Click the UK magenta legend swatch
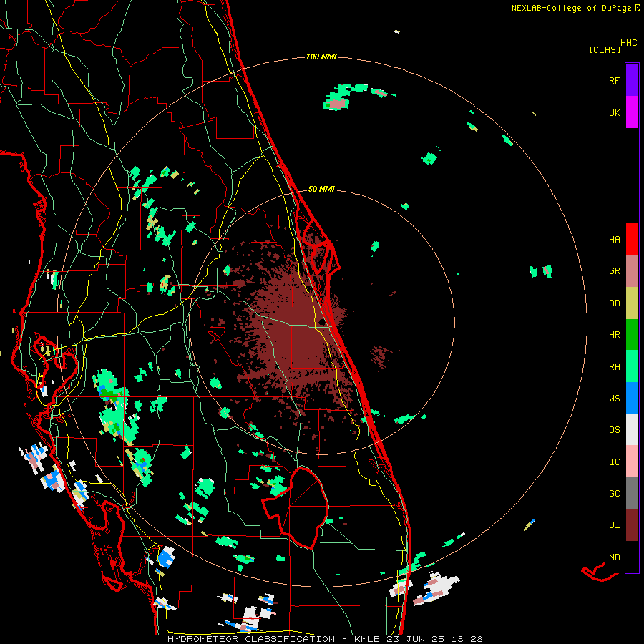Screen dimensions: 644x644 click(632, 112)
